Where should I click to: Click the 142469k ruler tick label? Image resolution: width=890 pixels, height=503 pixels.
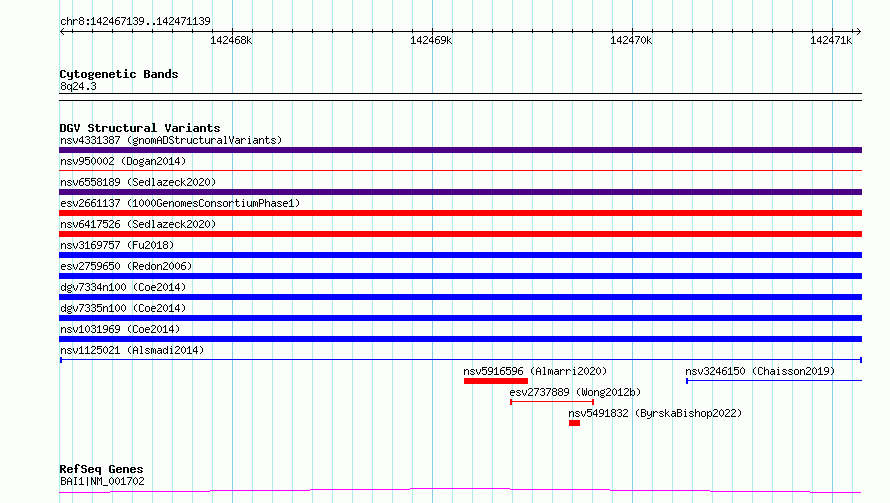coord(431,40)
